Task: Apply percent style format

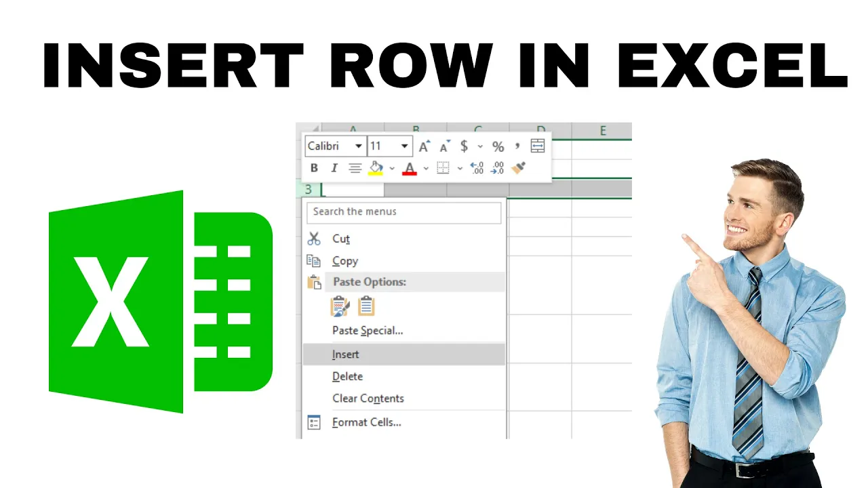Action: point(498,146)
